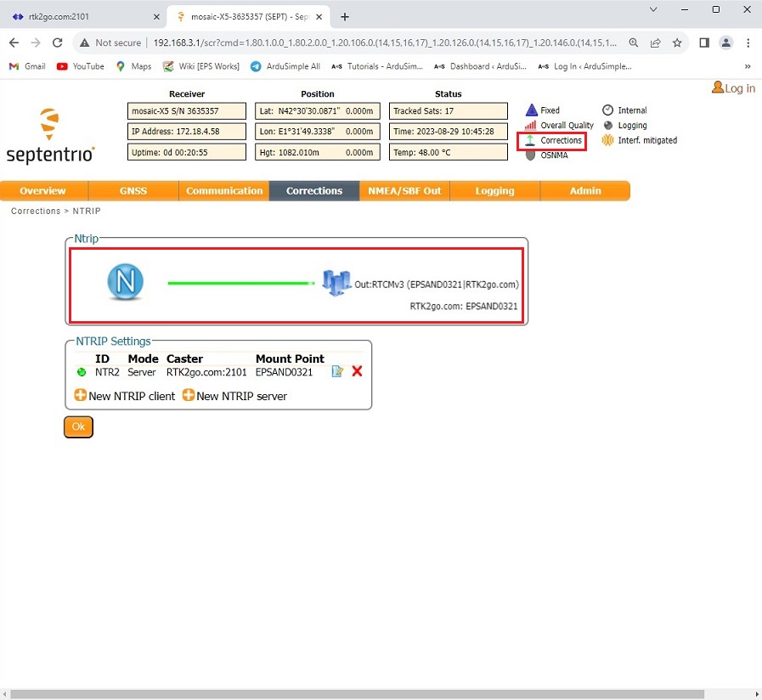Click the Log in link
The width and height of the screenshot is (762, 700).
click(733, 88)
